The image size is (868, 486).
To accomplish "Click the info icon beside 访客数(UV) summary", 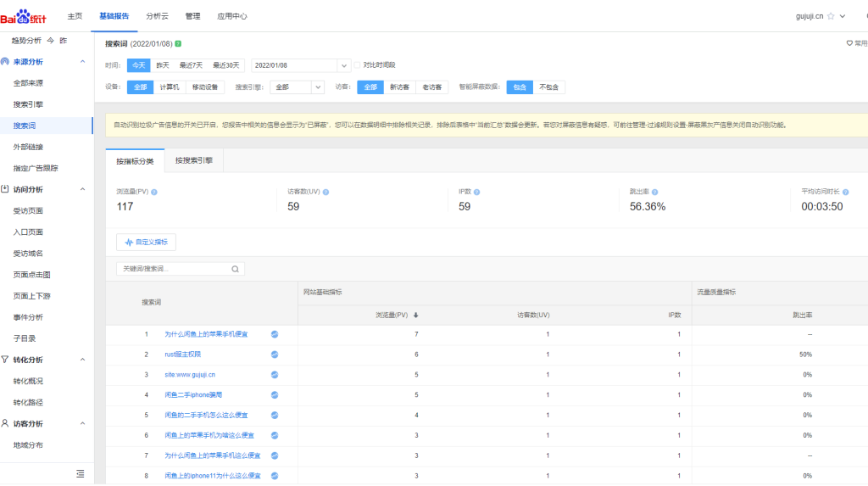I will tap(326, 192).
